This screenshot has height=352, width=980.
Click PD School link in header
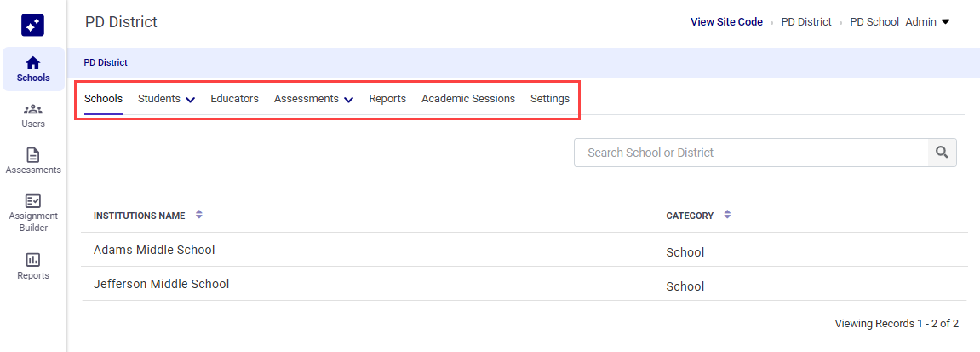(874, 22)
